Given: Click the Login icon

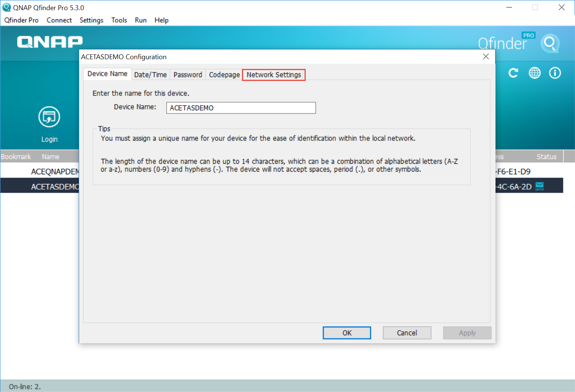Looking at the screenshot, I should (49, 117).
